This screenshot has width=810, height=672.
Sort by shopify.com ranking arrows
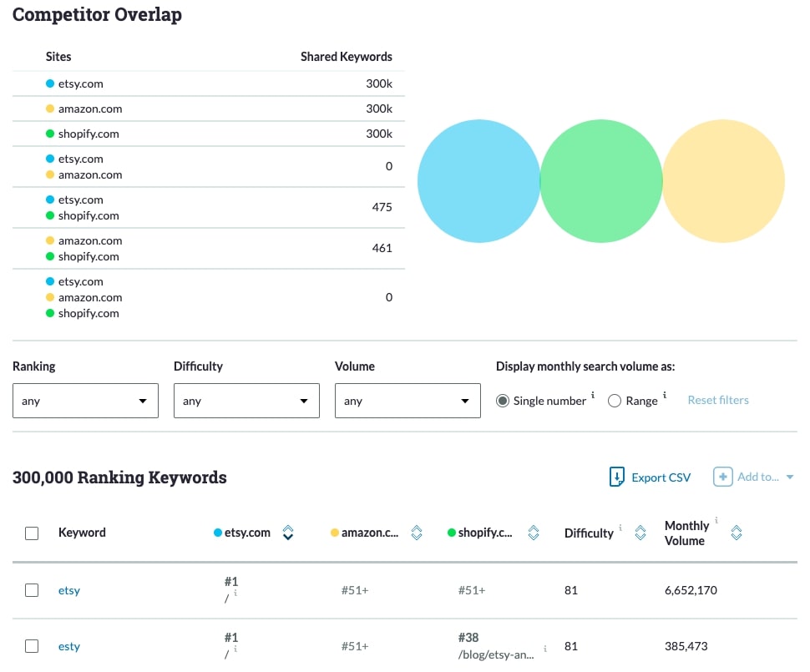[534, 533]
